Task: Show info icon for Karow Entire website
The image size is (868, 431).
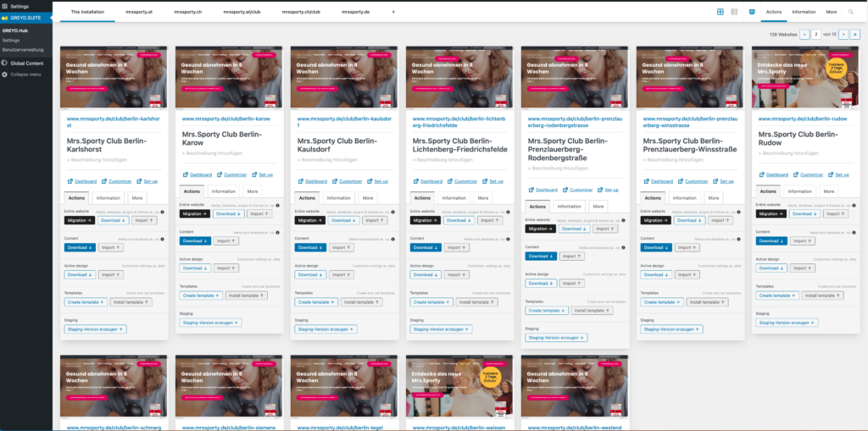Action: click(x=277, y=205)
